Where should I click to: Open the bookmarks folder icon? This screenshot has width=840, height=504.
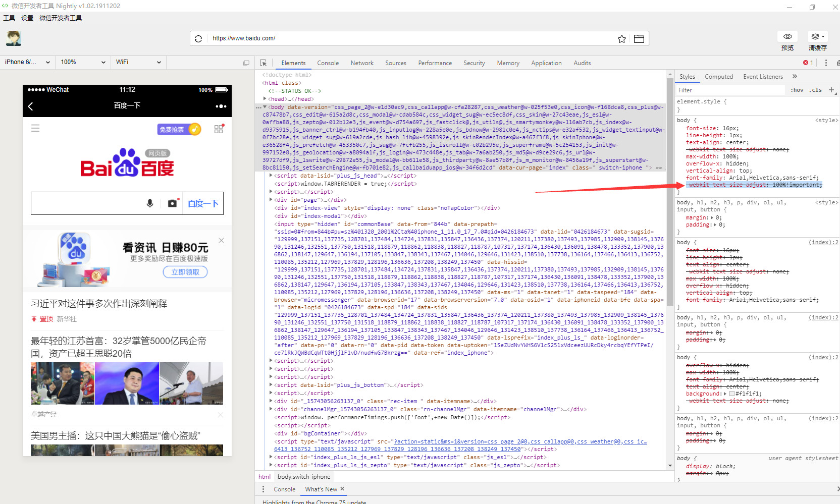pyautogui.click(x=639, y=39)
